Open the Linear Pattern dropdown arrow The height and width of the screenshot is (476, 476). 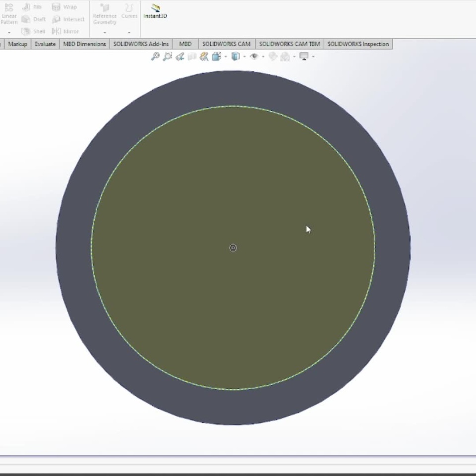click(9, 32)
